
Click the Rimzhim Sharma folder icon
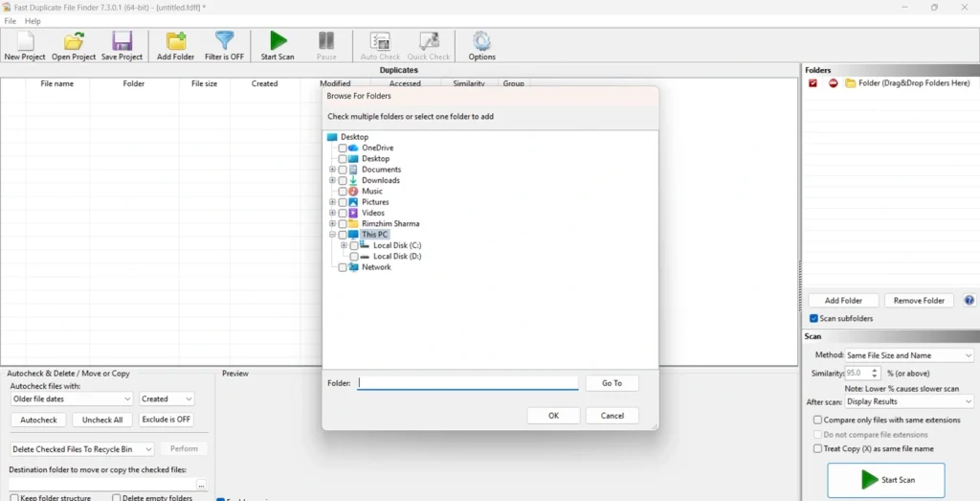coord(353,223)
